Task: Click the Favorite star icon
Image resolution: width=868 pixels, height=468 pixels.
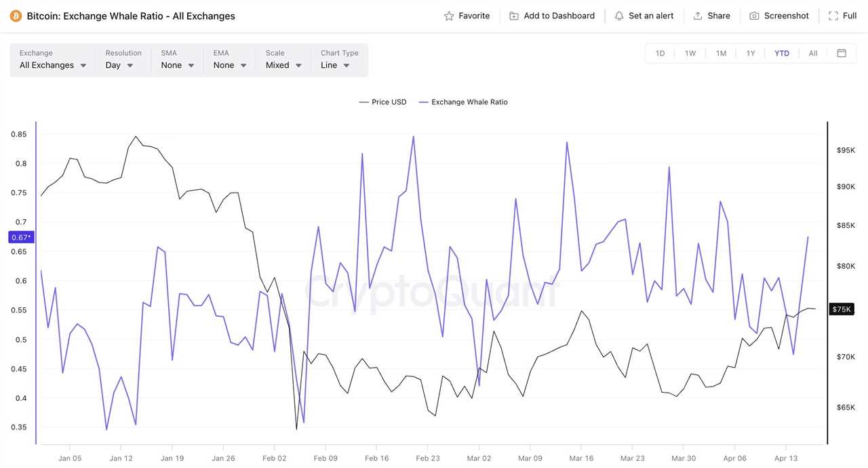Action: (x=448, y=15)
